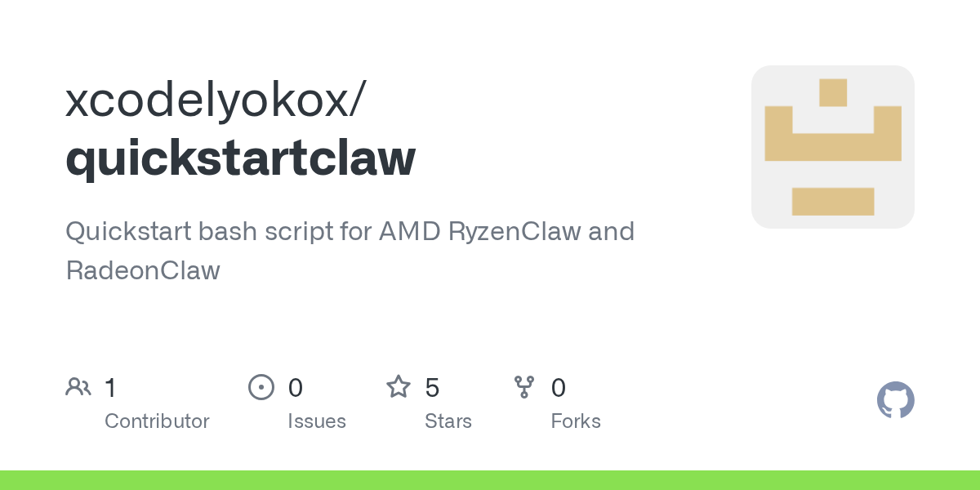Select the "Stars" label
This screenshot has width=980, height=490.
pyautogui.click(x=448, y=421)
